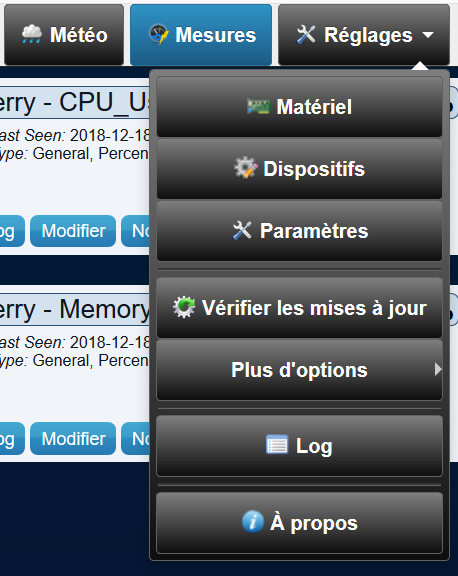Image resolution: width=458 pixels, height=576 pixels.
Task: Open the Mesures tab
Action: tap(201, 35)
